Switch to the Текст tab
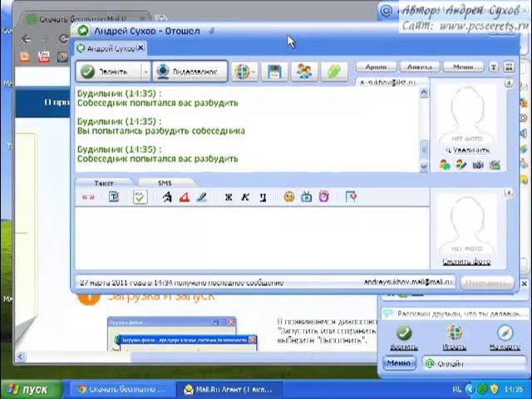Image resolution: width=532 pixels, height=399 pixels. pos(104,183)
